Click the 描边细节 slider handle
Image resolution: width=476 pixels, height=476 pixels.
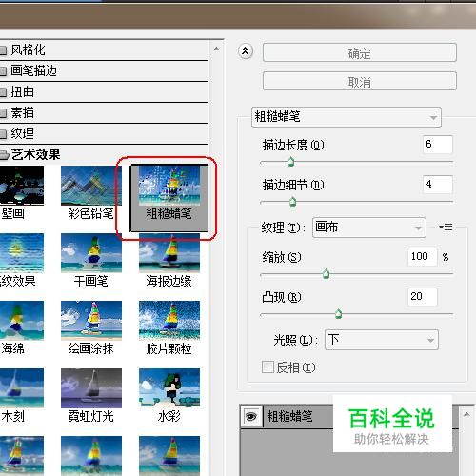coord(292,202)
